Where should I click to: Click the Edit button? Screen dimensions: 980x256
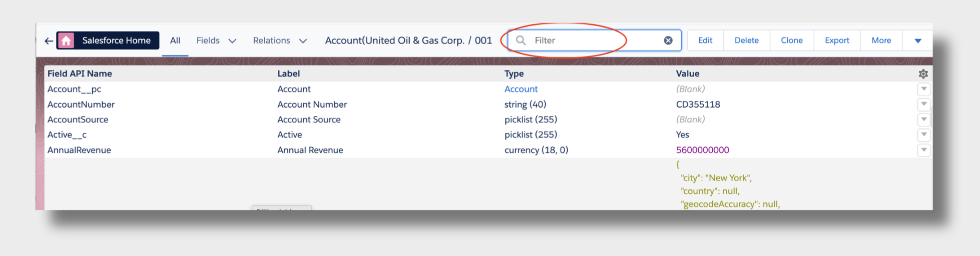(705, 40)
